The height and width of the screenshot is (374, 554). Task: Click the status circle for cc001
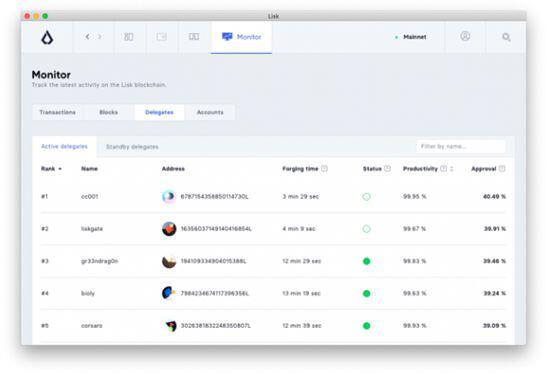tap(366, 197)
